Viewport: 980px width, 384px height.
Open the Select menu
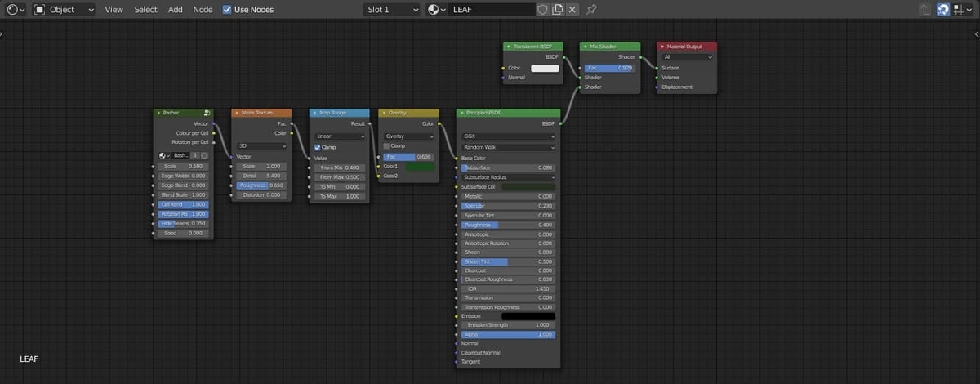(145, 9)
